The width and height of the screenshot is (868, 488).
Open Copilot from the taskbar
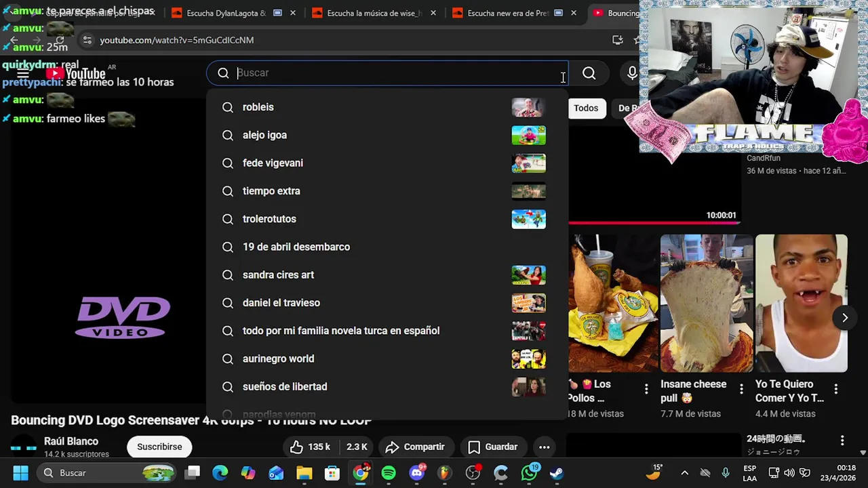pyautogui.click(x=248, y=472)
